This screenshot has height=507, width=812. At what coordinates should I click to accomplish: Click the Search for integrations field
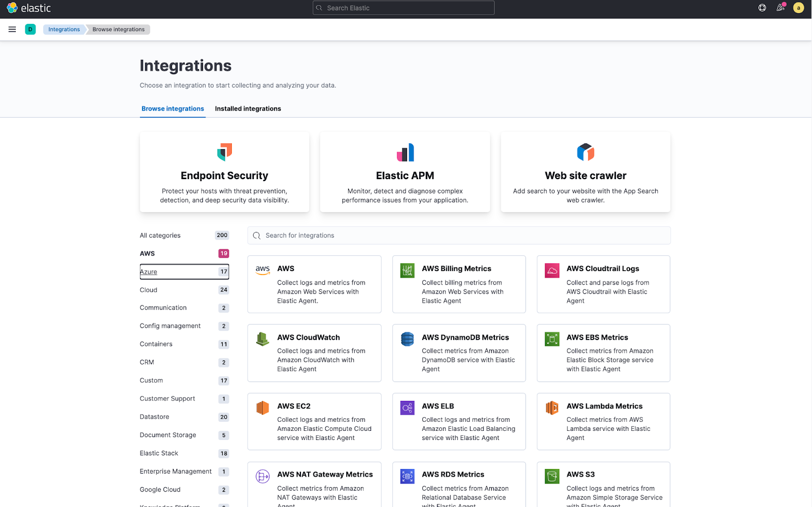pos(458,235)
